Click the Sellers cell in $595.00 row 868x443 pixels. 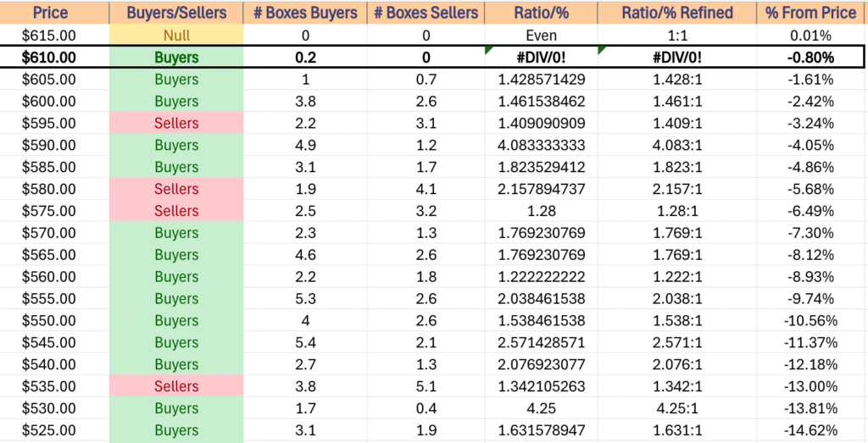176,124
